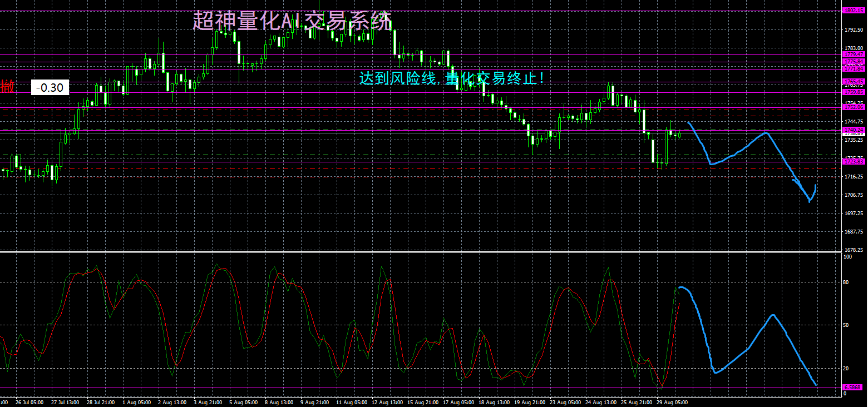Click the red 撤 label on left
The image size is (868, 407).
[x=7, y=87]
